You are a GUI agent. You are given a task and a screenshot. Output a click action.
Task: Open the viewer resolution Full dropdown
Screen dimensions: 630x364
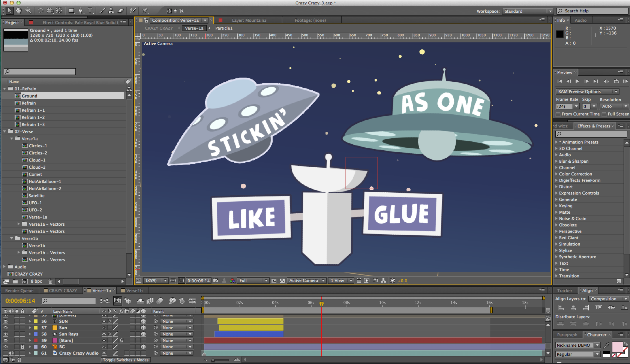tap(253, 280)
